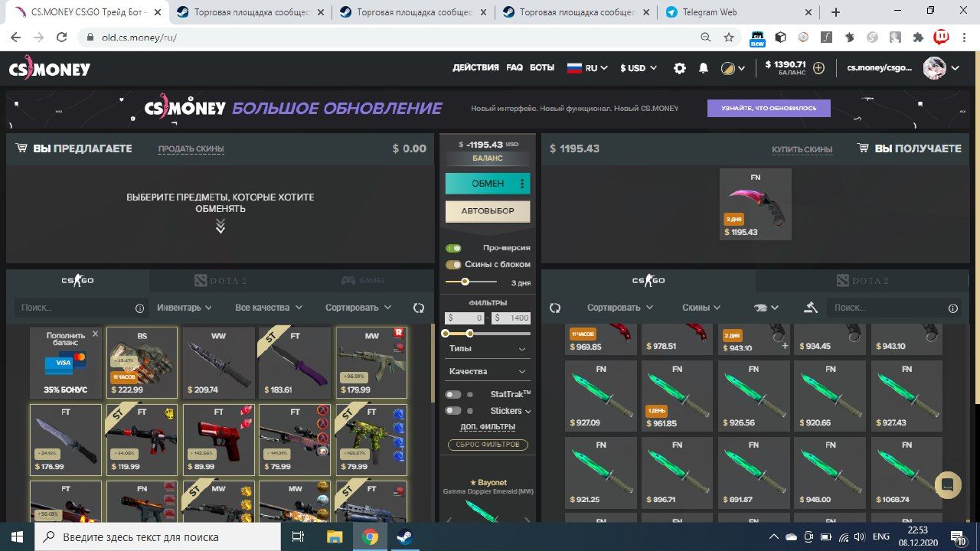Open right Сортировать dropdown
This screenshot has width=980, height=551.
click(620, 308)
